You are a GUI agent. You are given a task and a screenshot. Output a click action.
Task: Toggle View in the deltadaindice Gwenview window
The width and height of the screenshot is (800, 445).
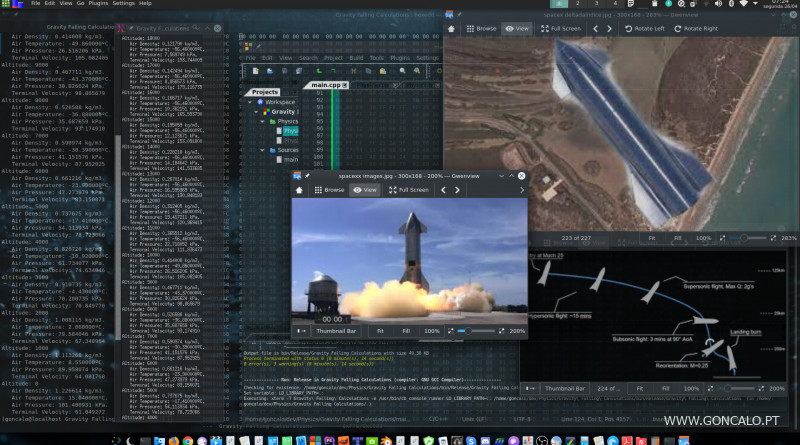(517, 29)
